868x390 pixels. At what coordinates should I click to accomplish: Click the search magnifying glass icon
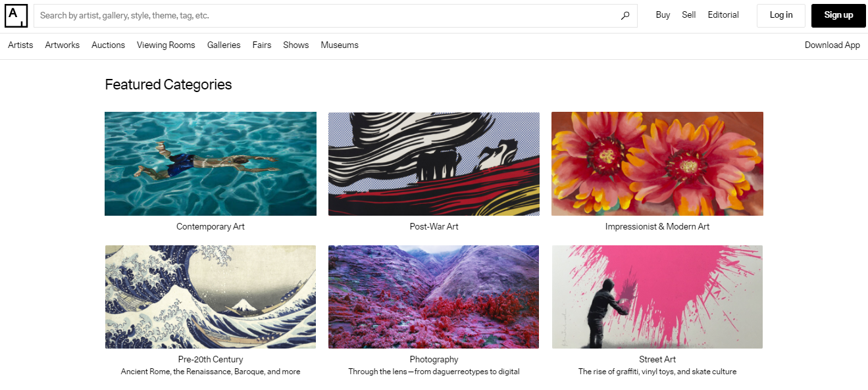(x=624, y=14)
